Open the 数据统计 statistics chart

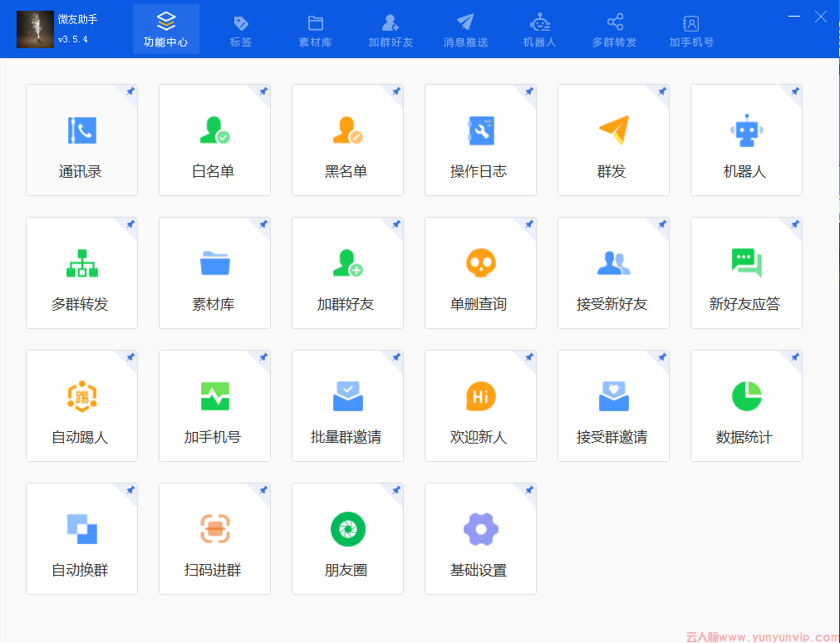tap(746, 405)
